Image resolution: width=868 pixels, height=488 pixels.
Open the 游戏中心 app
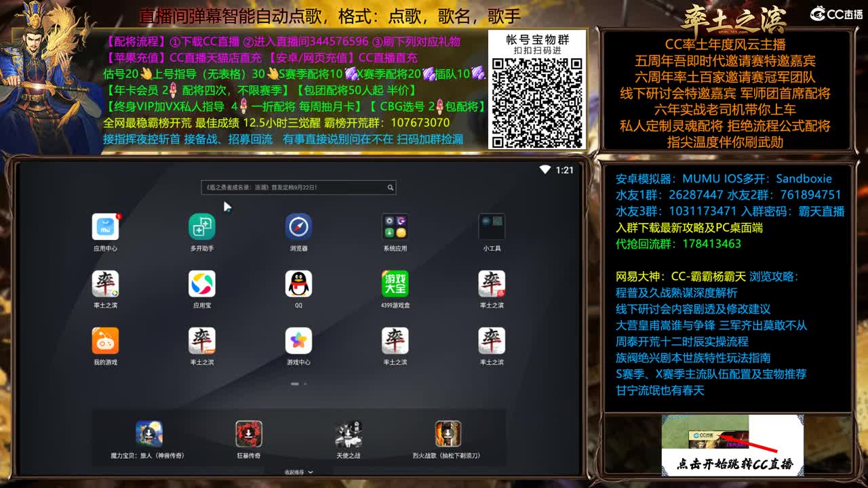pyautogui.click(x=298, y=341)
